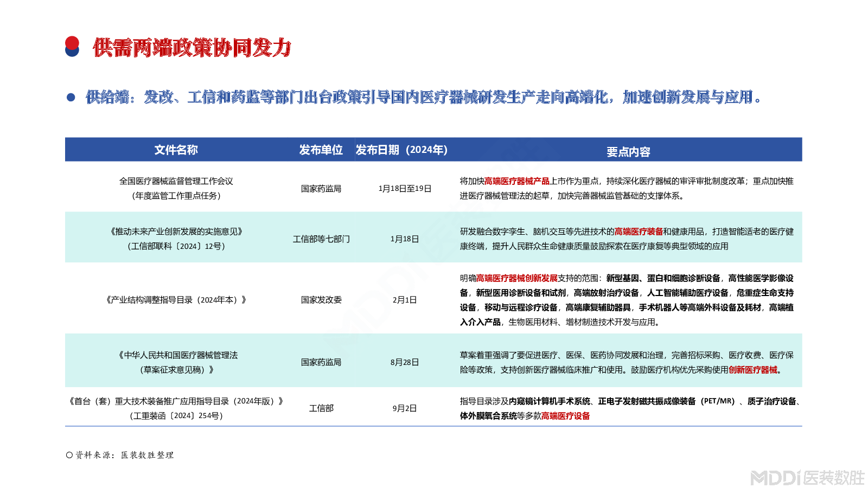Click red text 高端医疗器械创新发展
The width and height of the screenshot is (868, 488).
tap(517, 278)
